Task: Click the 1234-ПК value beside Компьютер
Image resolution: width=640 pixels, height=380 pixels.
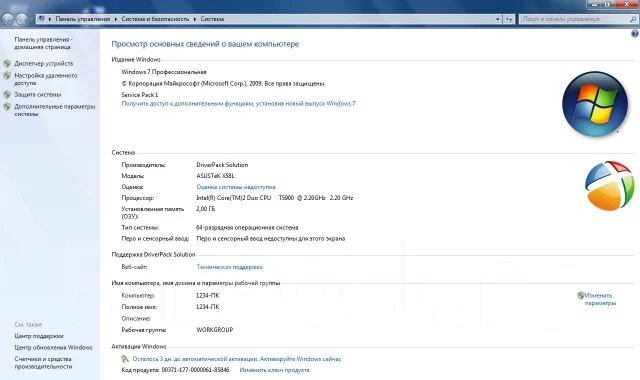Action: [x=208, y=296]
